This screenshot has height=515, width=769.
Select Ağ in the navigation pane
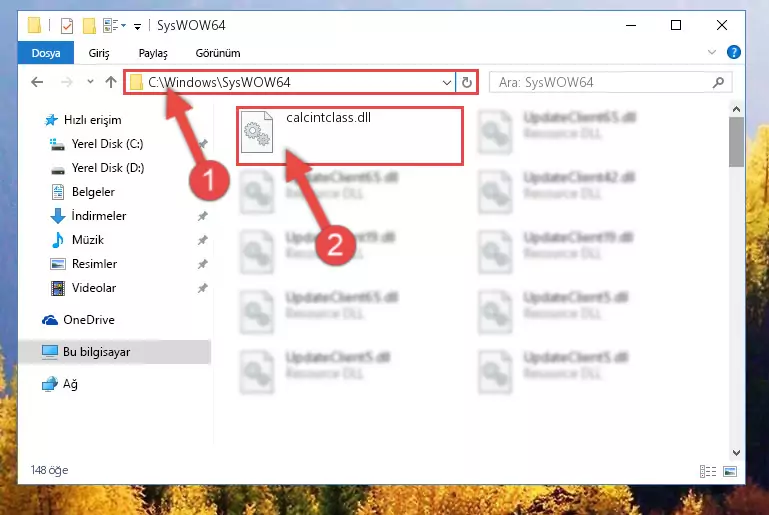[x=70, y=384]
